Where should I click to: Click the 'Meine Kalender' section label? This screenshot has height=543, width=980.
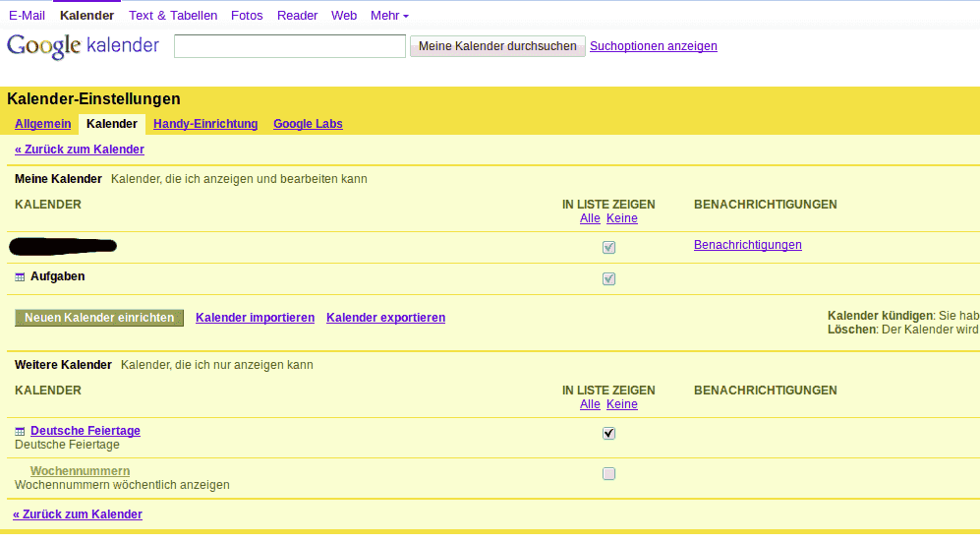tap(58, 179)
